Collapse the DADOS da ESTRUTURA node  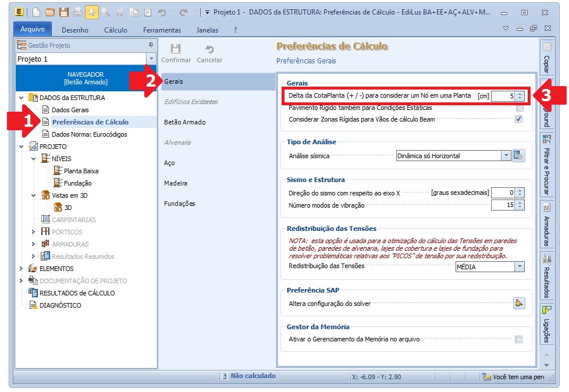pos(21,98)
